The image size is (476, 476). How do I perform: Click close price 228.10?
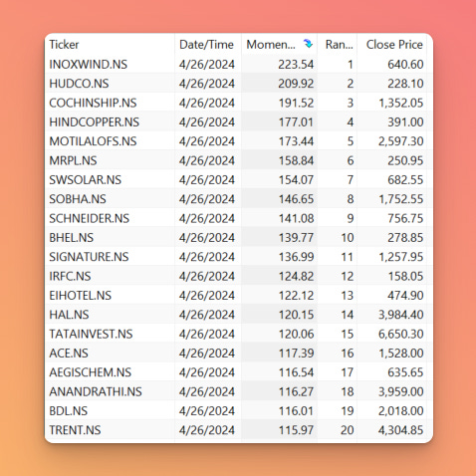[405, 84]
